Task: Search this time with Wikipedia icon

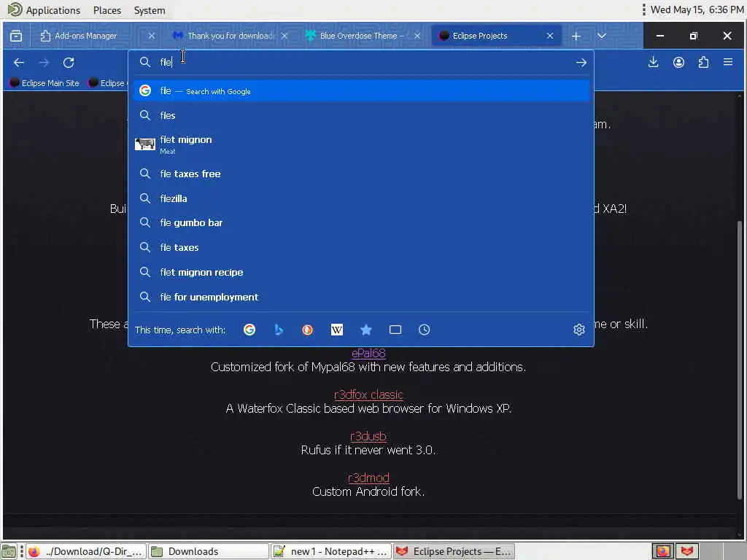Action: tap(337, 330)
